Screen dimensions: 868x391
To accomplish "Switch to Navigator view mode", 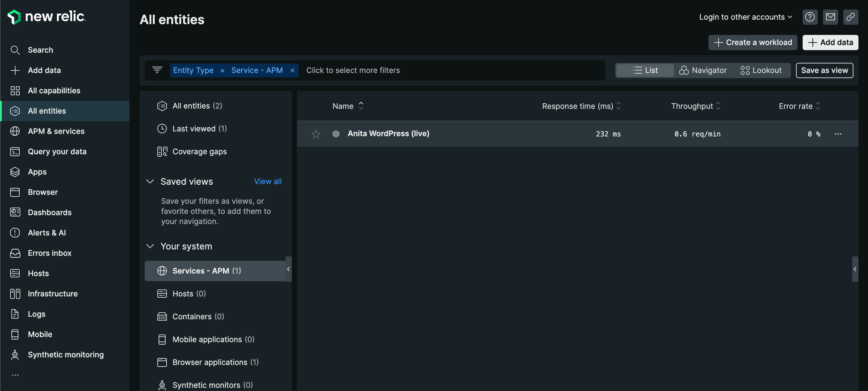I will [x=703, y=70].
